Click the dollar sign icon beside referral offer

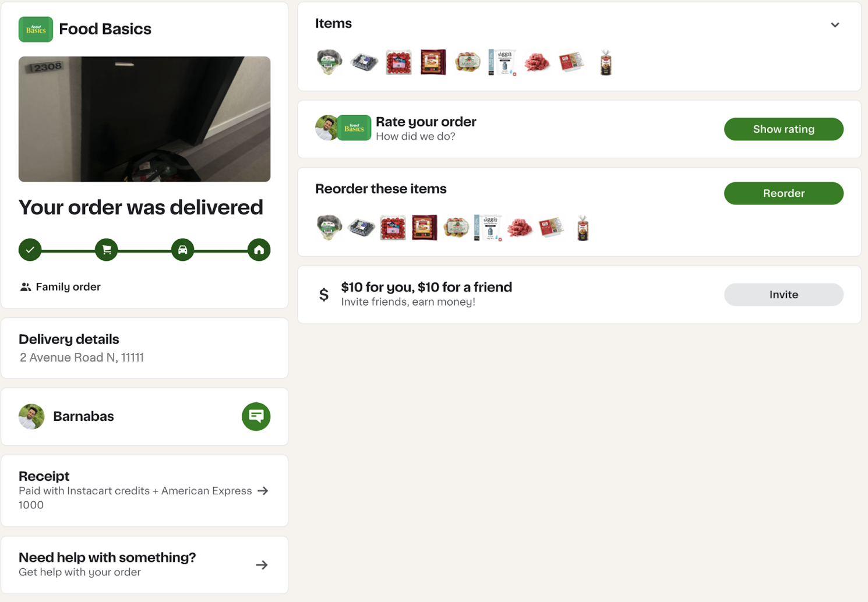[324, 295]
